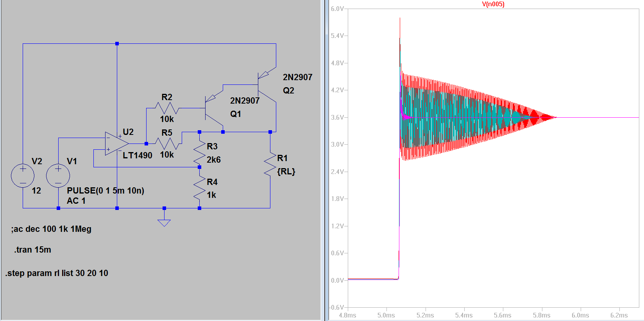
Task: Select the U2 LT1490 op-amp symbol
Action: (117, 143)
